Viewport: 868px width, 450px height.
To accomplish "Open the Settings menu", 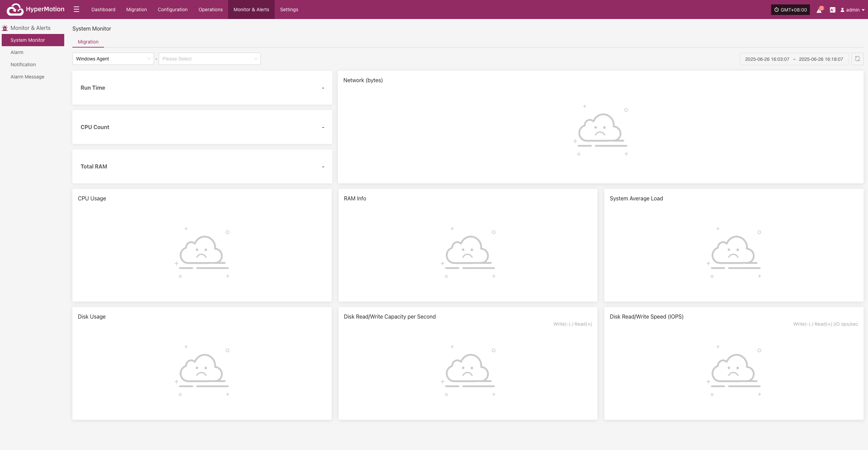I will [289, 10].
